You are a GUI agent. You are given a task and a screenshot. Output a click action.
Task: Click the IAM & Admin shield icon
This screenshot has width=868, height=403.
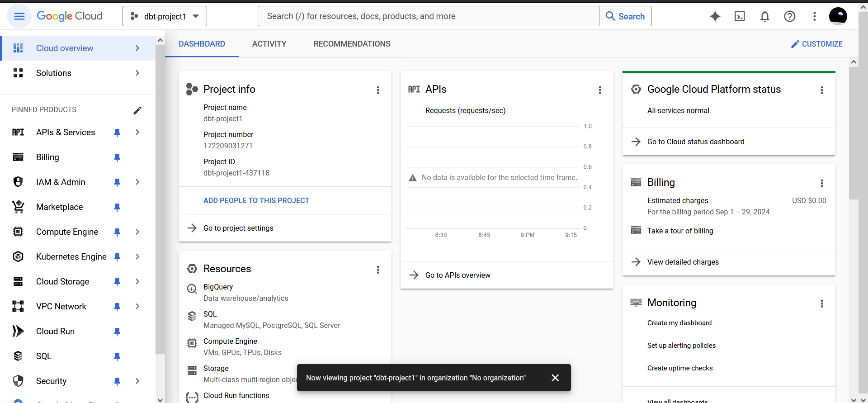coord(18,182)
